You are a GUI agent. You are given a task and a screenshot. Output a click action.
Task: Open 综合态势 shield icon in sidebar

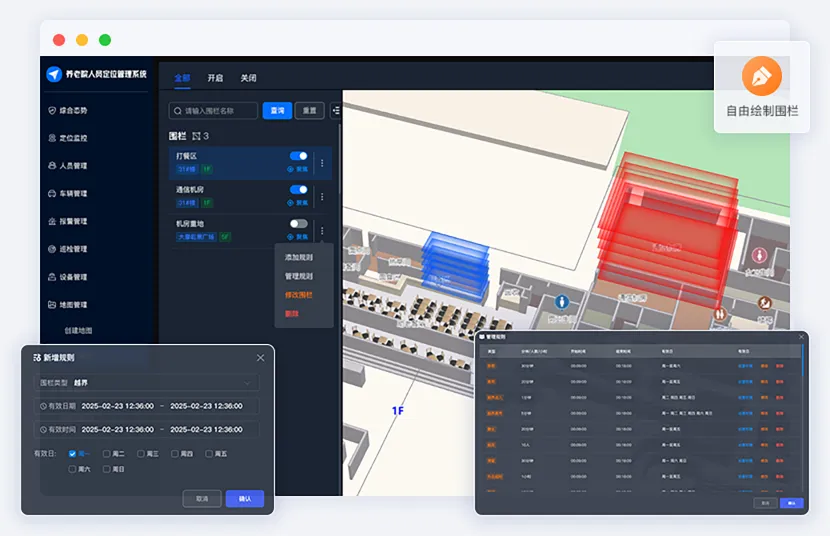point(52,111)
